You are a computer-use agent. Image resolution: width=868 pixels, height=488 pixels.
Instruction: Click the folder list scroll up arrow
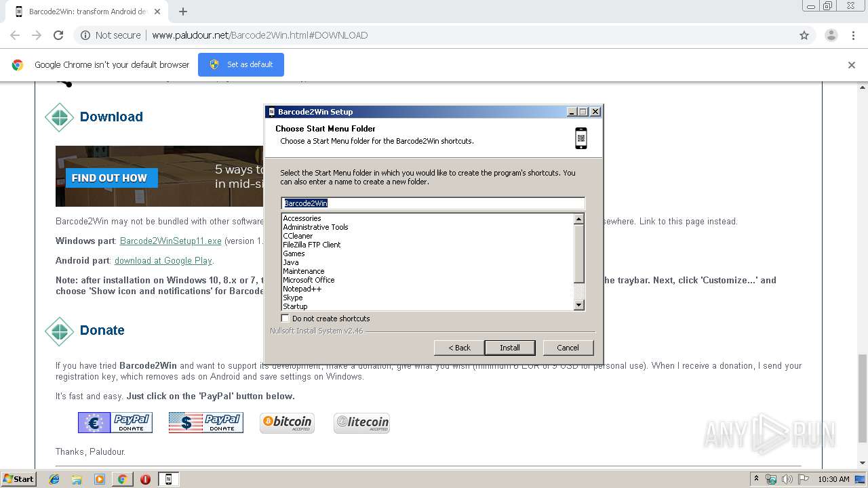tap(579, 219)
